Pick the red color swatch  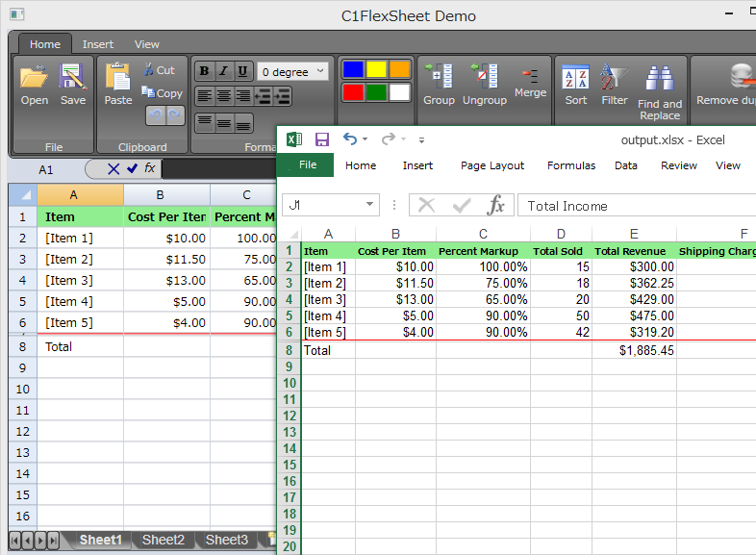(x=353, y=92)
